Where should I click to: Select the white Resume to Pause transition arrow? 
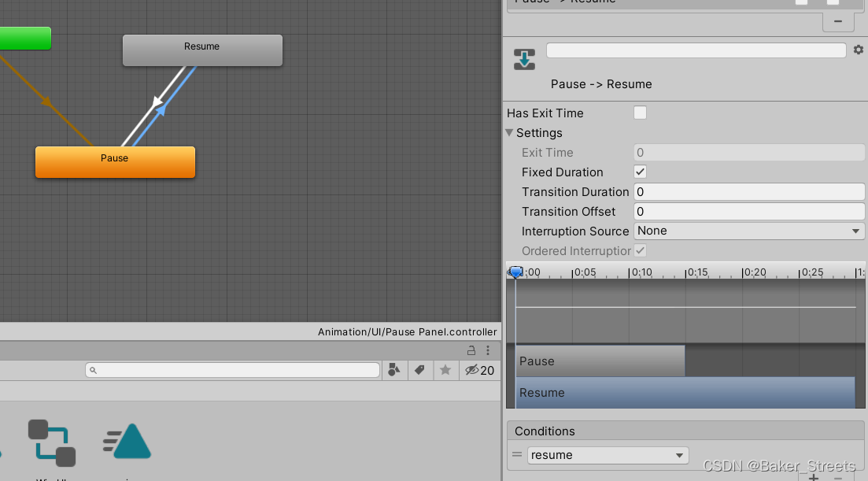(x=157, y=102)
